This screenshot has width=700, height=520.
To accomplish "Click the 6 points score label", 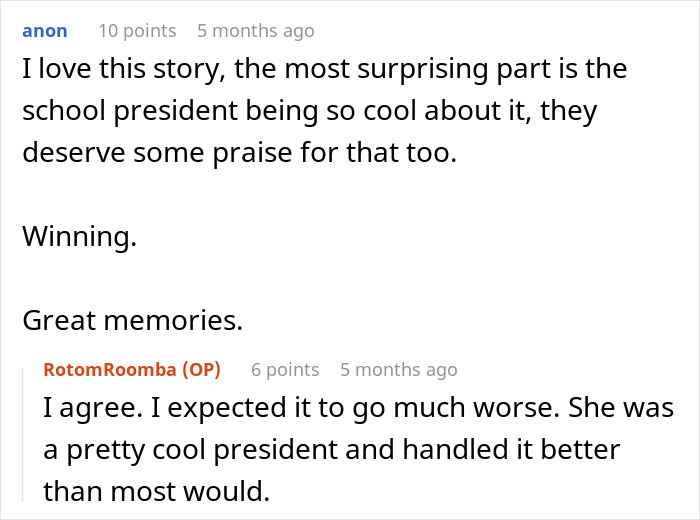I will tap(285, 370).
